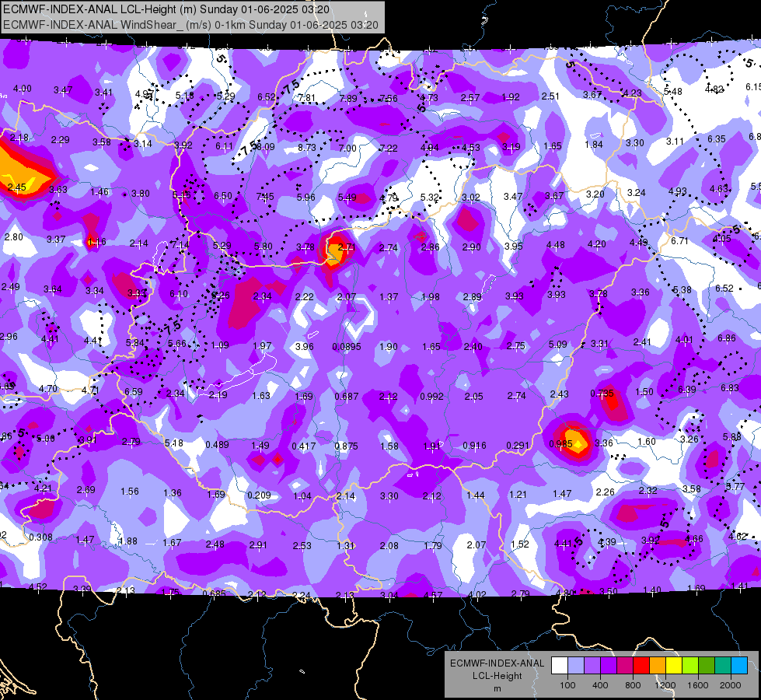This screenshot has height=700, width=761.
Task: Click the wind shear value 7.45
Action: click(x=265, y=197)
